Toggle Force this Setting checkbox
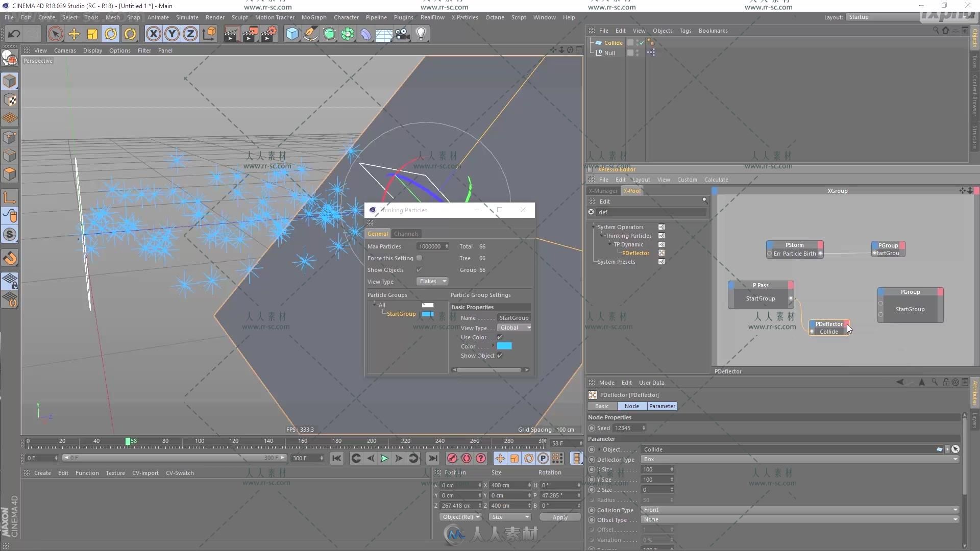Screen dimensions: 980x551 tap(419, 258)
